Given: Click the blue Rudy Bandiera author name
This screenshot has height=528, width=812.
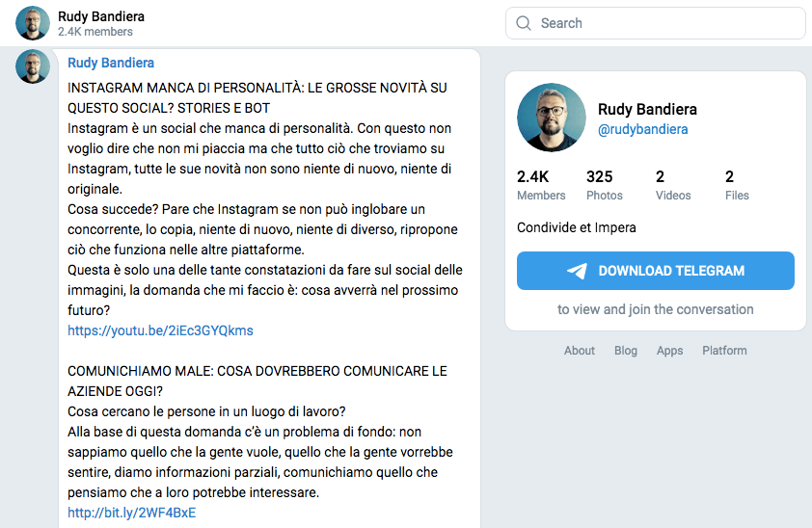Looking at the screenshot, I should [x=111, y=63].
